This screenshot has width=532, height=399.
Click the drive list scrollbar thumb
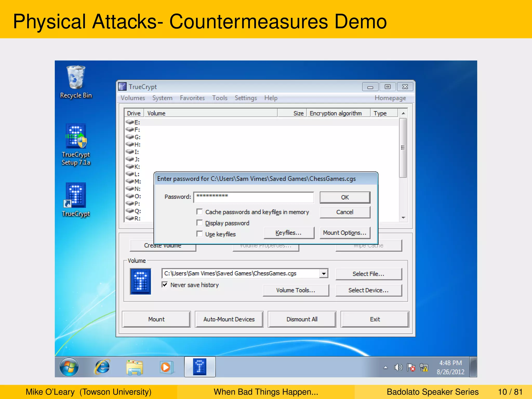pyautogui.click(x=403, y=148)
